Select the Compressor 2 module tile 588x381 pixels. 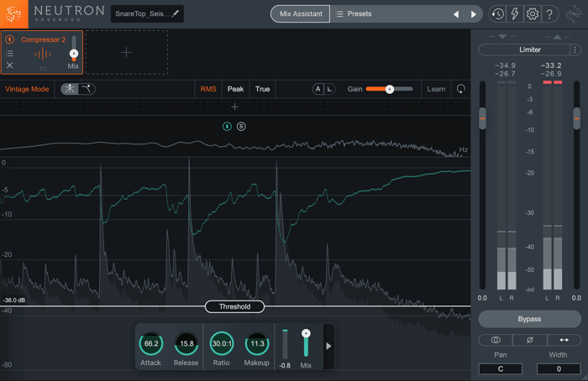(42, 52)
